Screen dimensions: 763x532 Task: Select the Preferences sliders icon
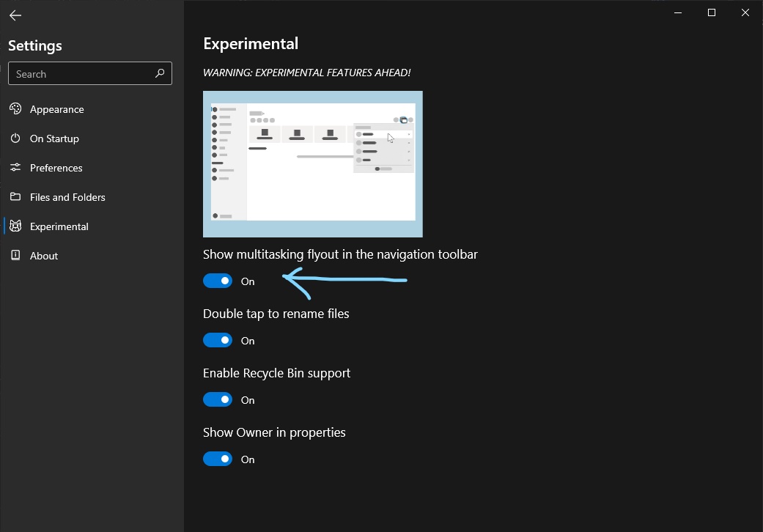(16, 167)
